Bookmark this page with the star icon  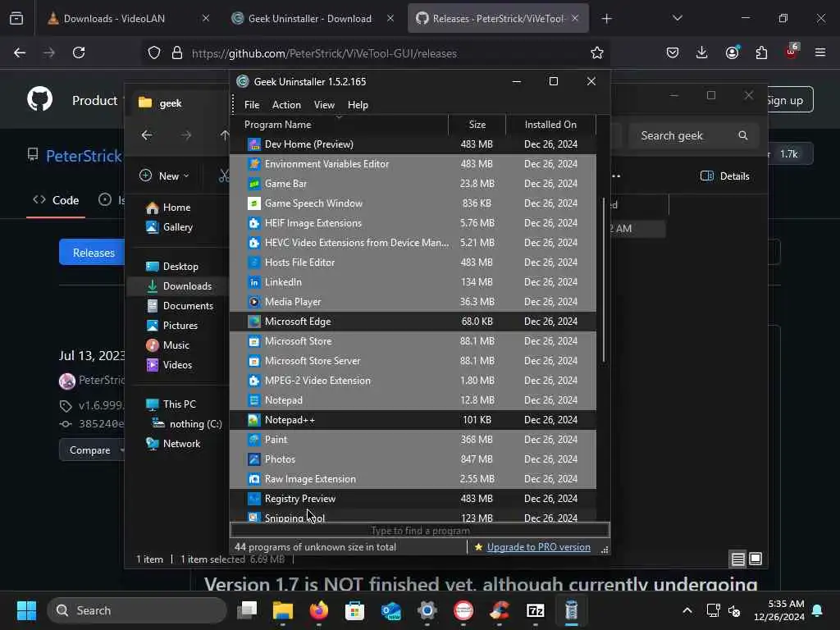click(x=597, y=52)
